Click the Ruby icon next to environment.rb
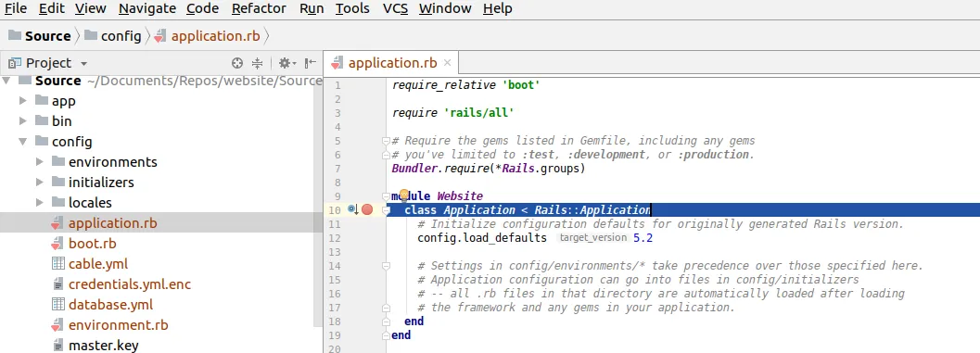 [x=57, y=325]
